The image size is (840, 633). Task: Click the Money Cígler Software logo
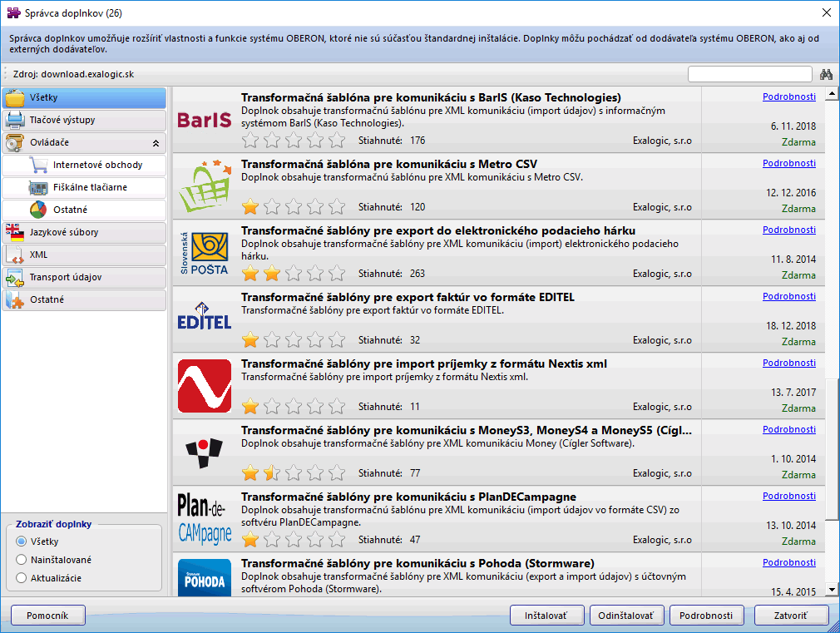204,452
